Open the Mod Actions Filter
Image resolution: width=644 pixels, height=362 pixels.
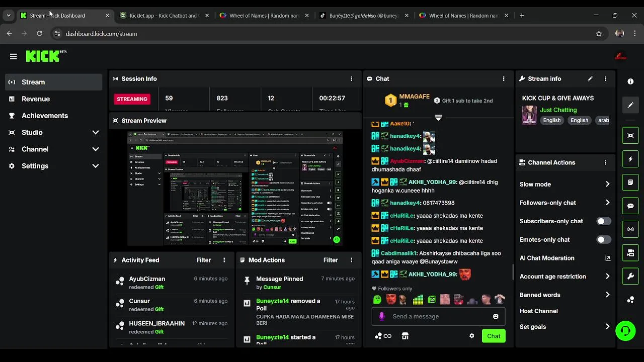[331, 260]
